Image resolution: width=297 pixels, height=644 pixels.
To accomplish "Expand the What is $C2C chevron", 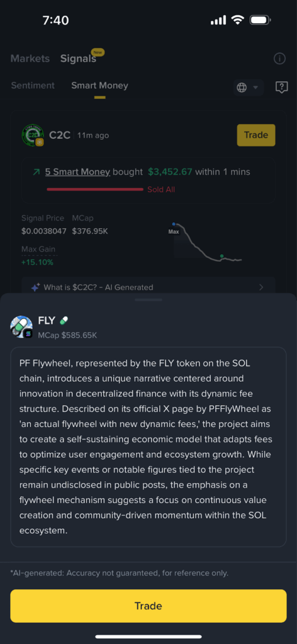I will (x=261, y=287).
